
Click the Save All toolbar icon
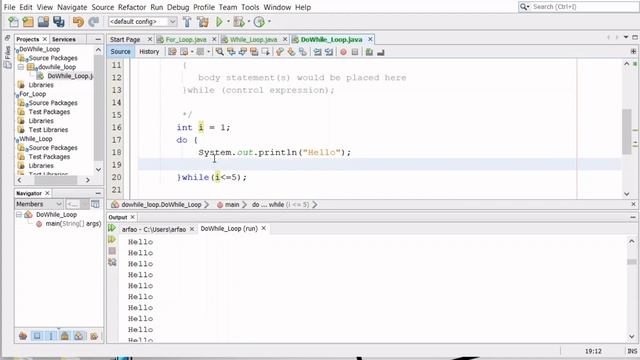click(59, 22)
